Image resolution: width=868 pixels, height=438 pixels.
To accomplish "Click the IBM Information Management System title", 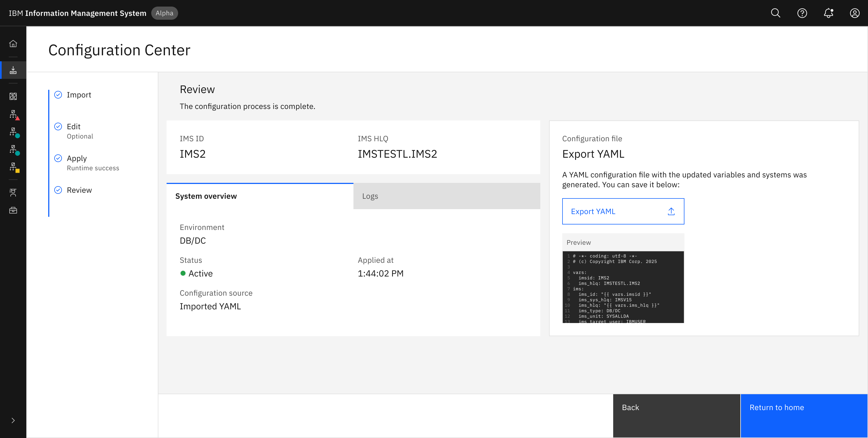I will tap(78, 13).
